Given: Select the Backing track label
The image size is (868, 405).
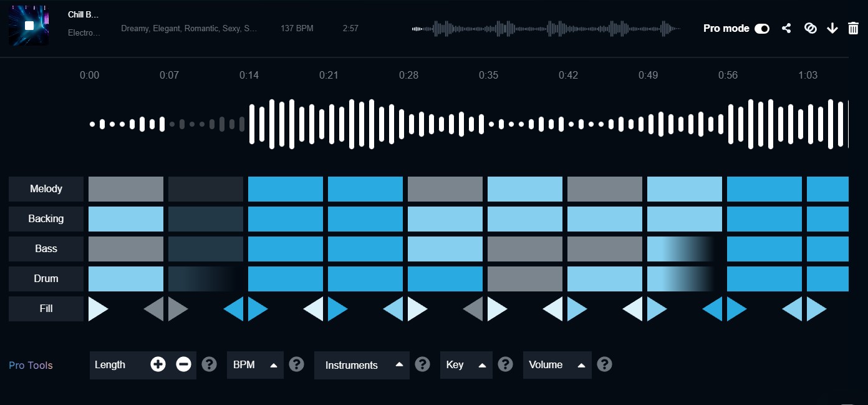Looking at the screenshot, I should [46, 219].
